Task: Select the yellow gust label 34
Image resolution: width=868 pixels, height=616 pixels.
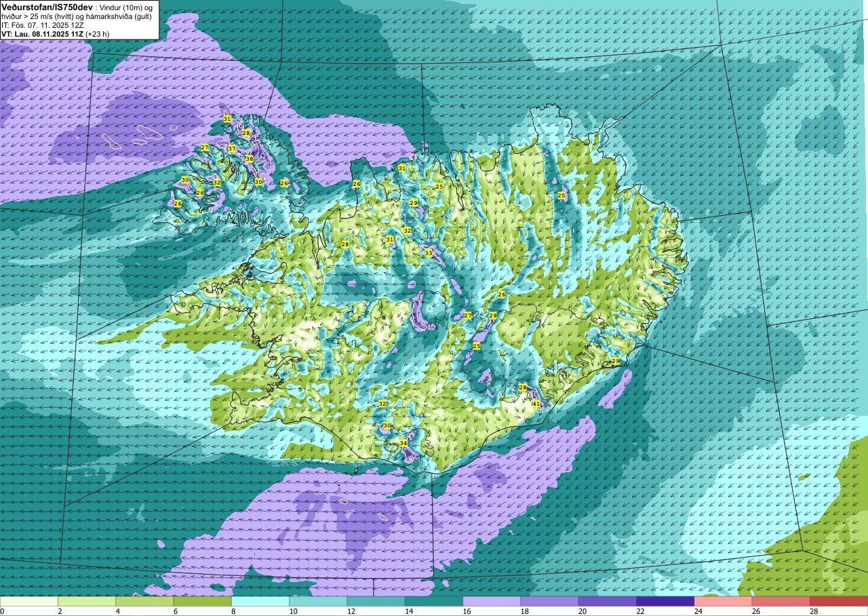Action: pos(403,443)
